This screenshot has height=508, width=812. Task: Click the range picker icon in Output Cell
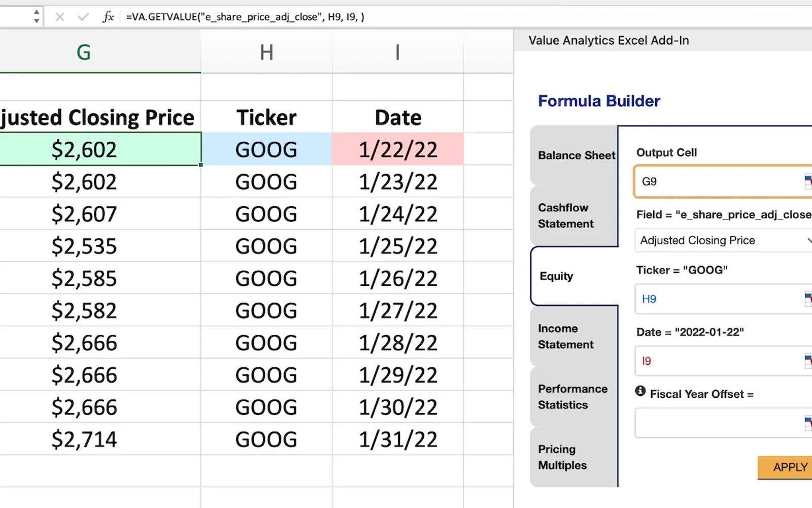pyautogui.click(x=808, y=181)
